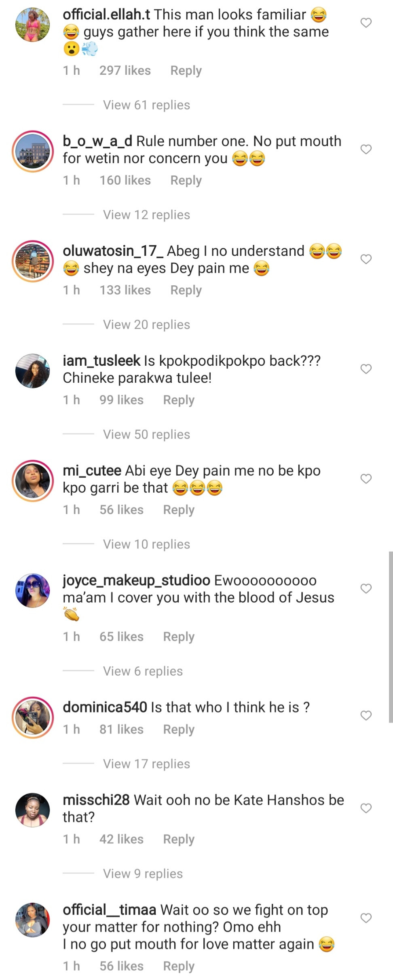Toggle the like heart on misschi28's comment
Image resolution: width=393 pixels, height=980 pixels.
pos(366,809)
